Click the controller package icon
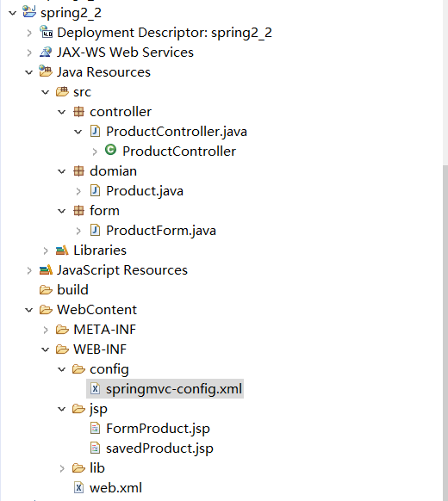 tap(78, 112)
